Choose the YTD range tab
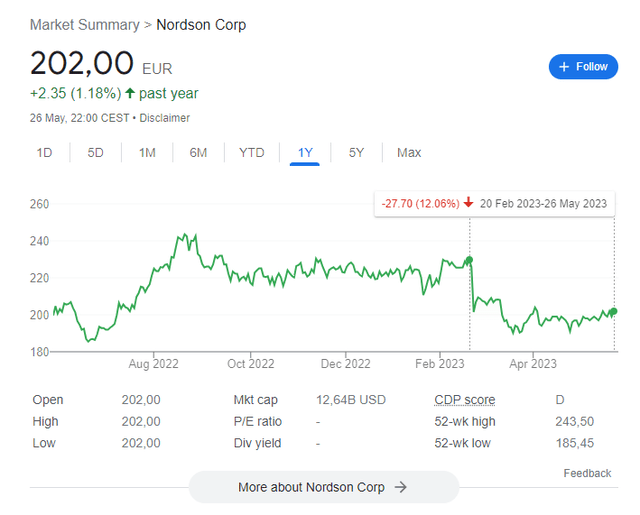 [x=252, y=153]
